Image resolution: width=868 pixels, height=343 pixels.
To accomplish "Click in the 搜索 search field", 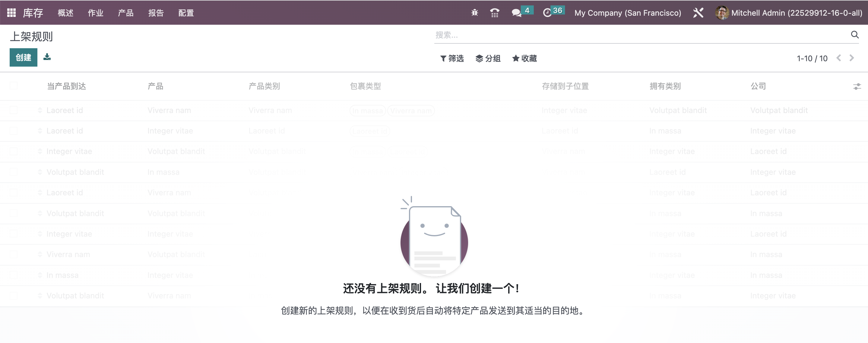I will (x=640, y=35).
